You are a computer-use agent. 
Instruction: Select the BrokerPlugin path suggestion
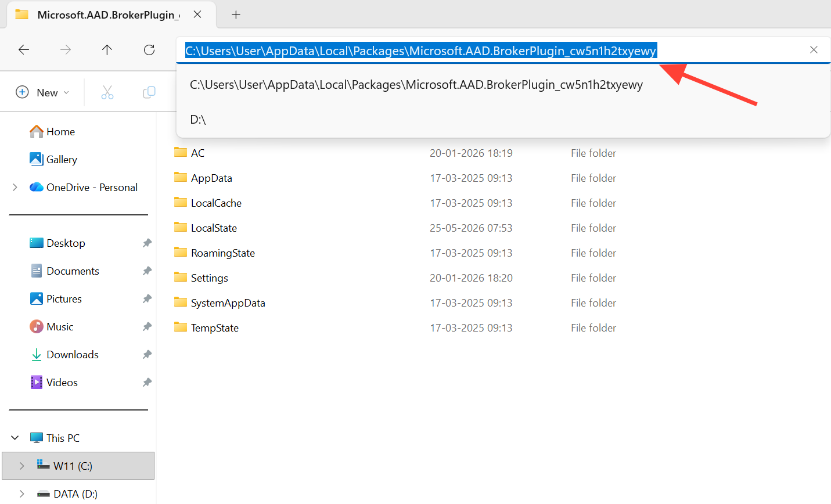[x=416, y=85]
